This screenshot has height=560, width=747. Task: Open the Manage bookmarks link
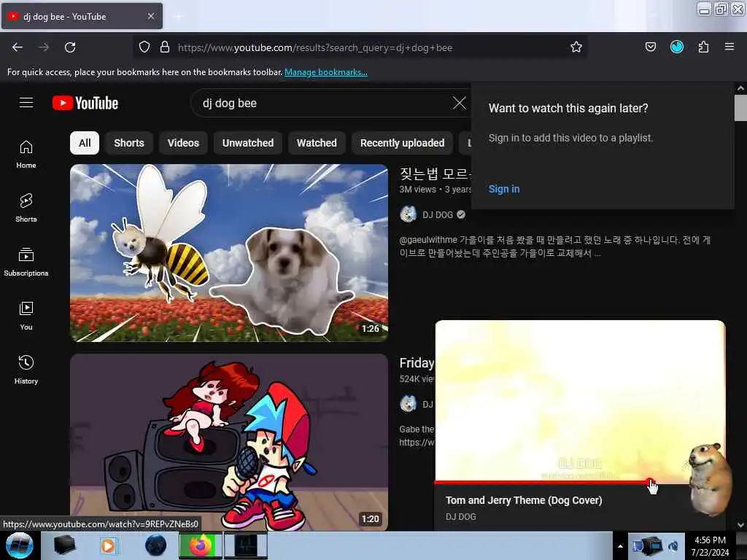[x=326, y=72]
